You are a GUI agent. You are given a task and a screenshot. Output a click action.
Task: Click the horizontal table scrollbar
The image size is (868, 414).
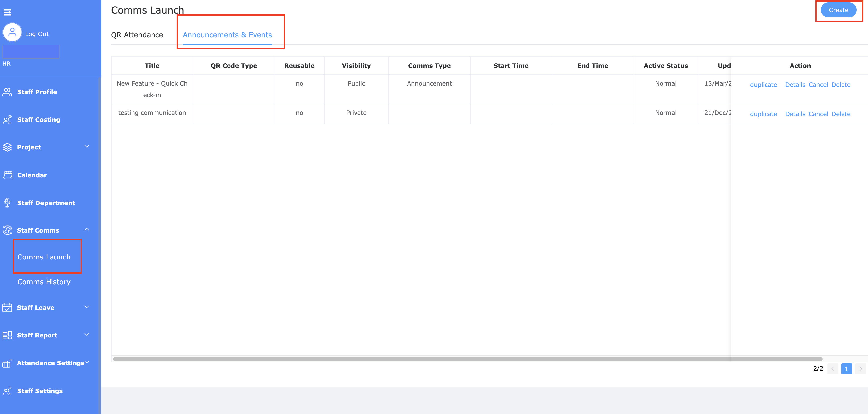[467, 359]
